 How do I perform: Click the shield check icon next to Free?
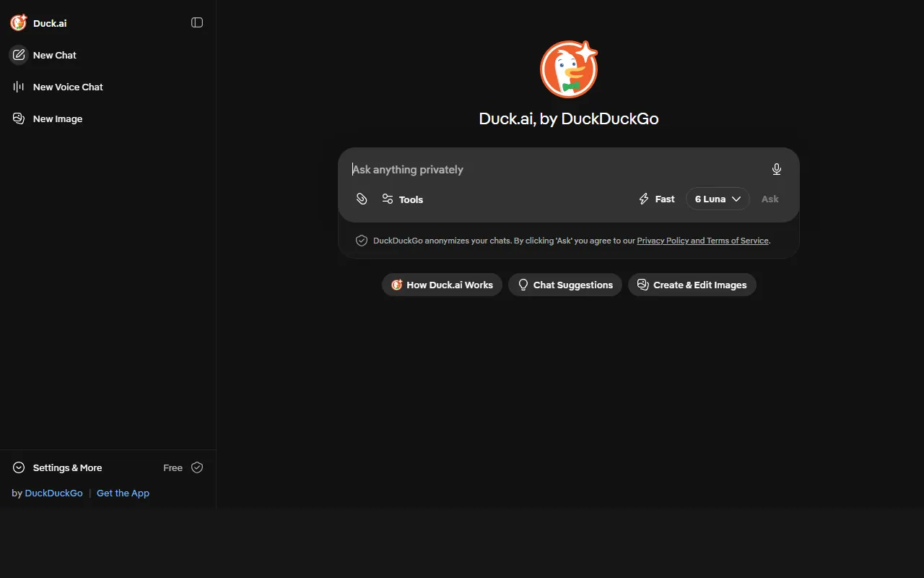pyautogui.click(x=197, y=467)
